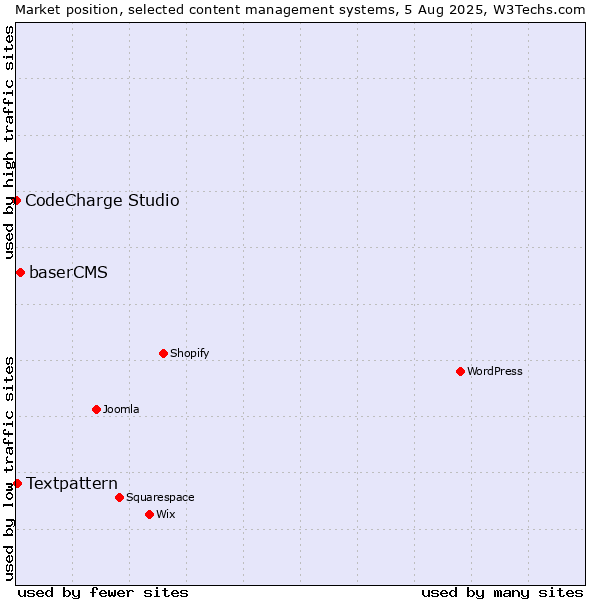This screenshot has width=600, height=600.
Task: Click the 'Shopify' label text
Action: coord(189,353)
